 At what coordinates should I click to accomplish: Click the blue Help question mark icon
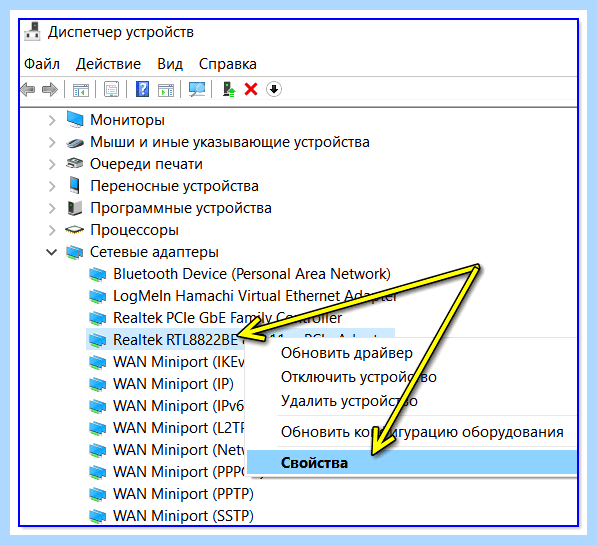(x=142, y=90)
